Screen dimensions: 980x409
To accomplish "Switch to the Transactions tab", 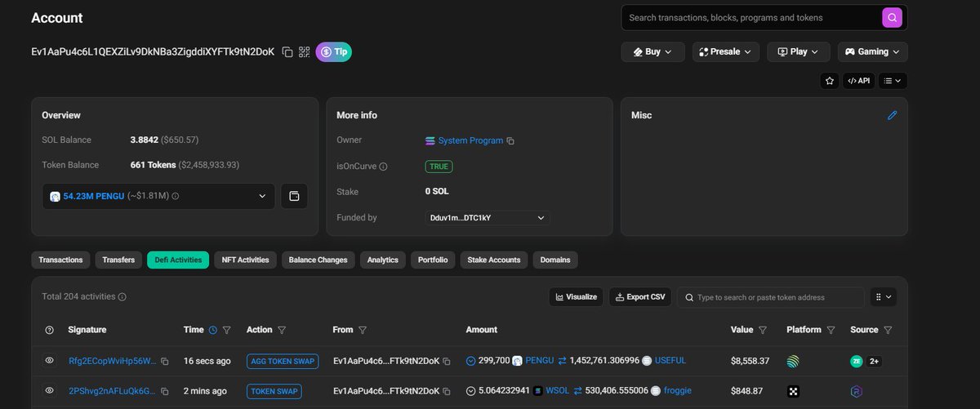I will click(x=60, y=260).
